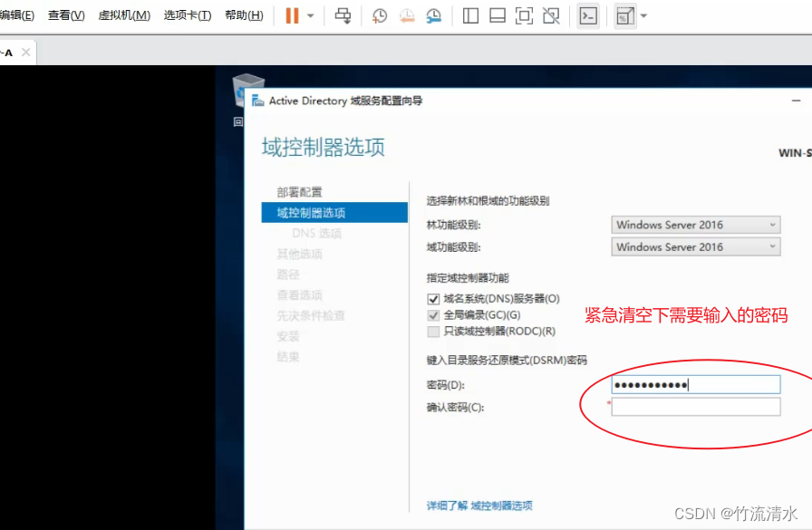Toggle Unity mode icon
This screenshot has width=812, height=530.
click(551, 15)
